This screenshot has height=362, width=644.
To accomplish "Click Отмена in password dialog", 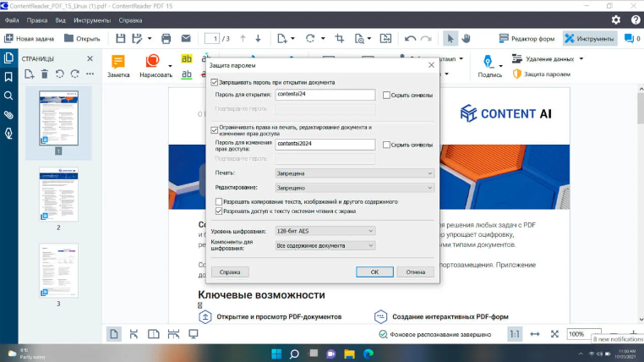I will 416,272.
